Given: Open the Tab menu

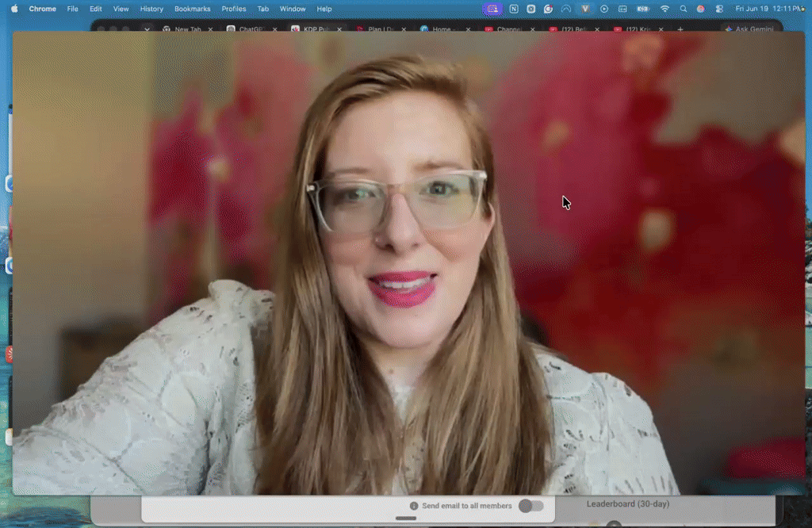Looking at the screenshot, I should (x=263, y=9).
